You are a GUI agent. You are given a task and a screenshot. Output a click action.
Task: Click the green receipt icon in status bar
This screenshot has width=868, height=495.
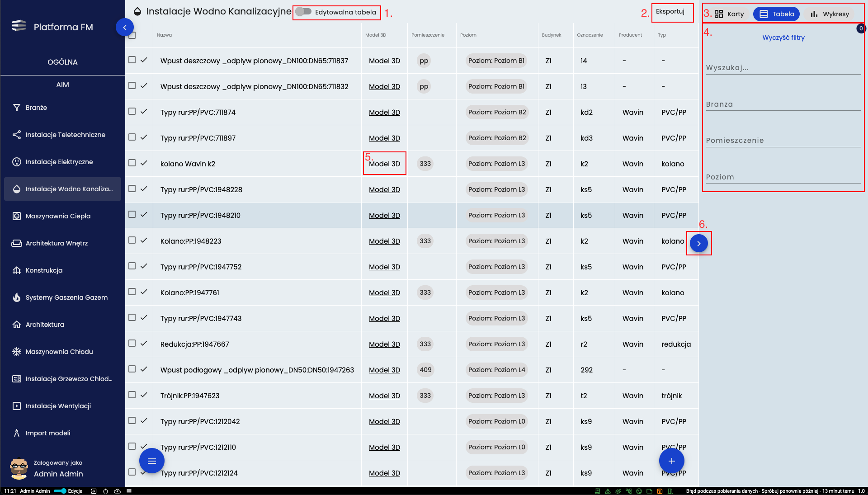pos(597,491)
